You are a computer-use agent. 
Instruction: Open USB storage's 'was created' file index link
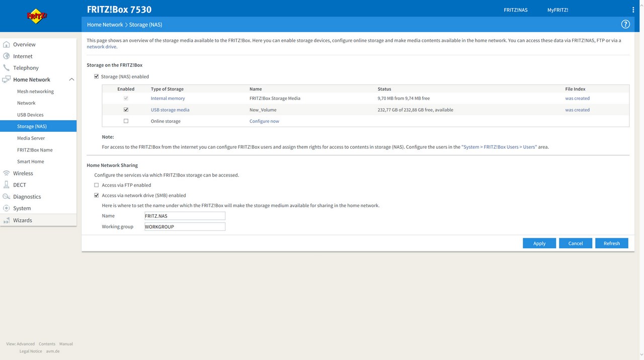[x=578, y=110]
